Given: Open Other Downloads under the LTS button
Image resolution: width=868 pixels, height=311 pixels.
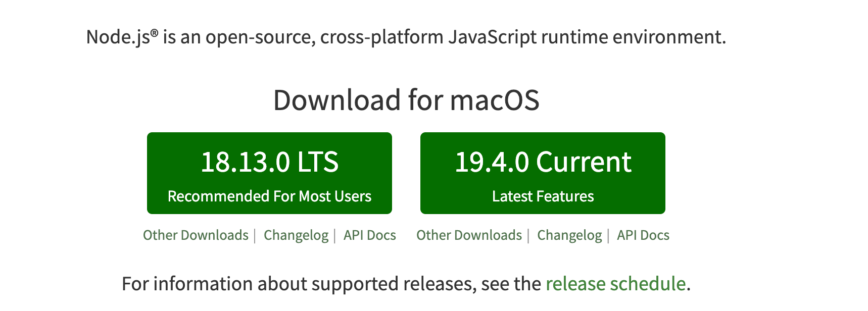Looking at the screenshot, I should [196, 235].
